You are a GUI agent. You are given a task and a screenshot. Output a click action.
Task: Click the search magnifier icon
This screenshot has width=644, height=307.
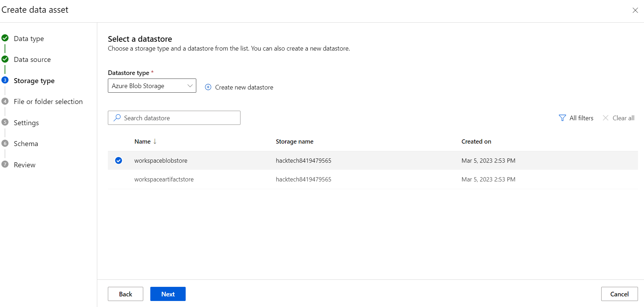(117, 118)
